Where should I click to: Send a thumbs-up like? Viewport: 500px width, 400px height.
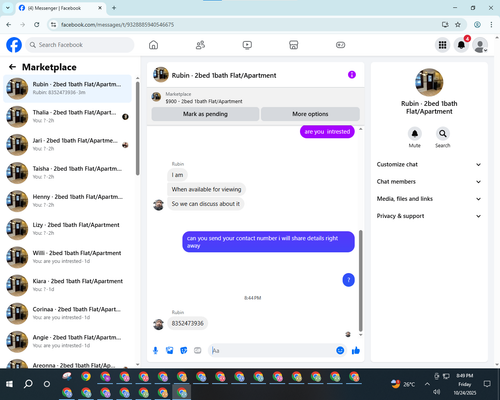(356, 350)
